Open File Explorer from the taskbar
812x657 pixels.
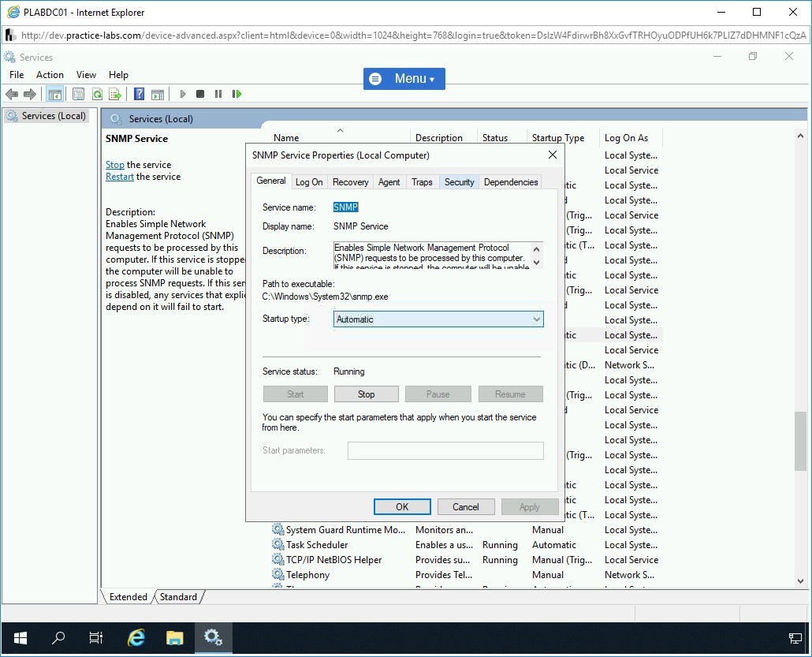pyautogui.click(x=174, y=638)
